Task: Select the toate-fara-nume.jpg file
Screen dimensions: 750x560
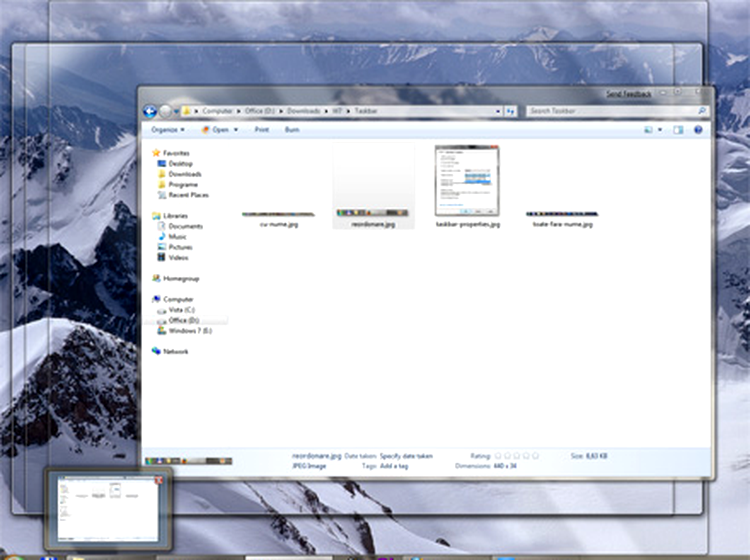Action: [562, 219]
